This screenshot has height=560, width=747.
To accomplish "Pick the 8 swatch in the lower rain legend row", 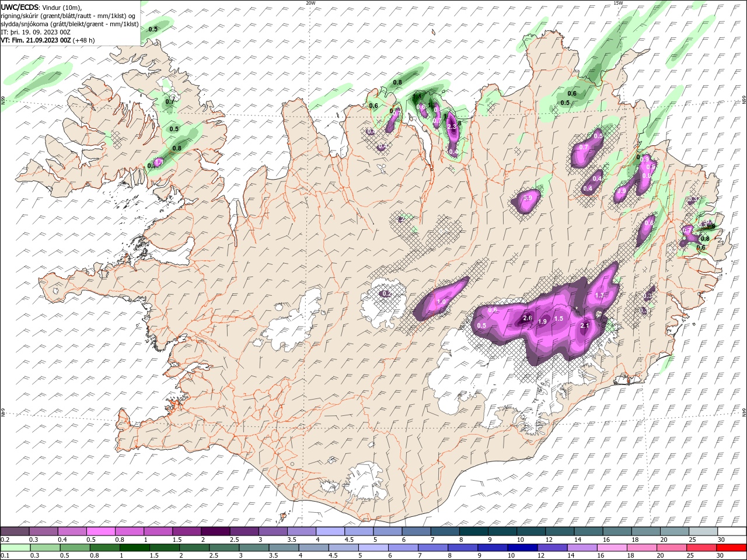I will (x=462, y=548).
